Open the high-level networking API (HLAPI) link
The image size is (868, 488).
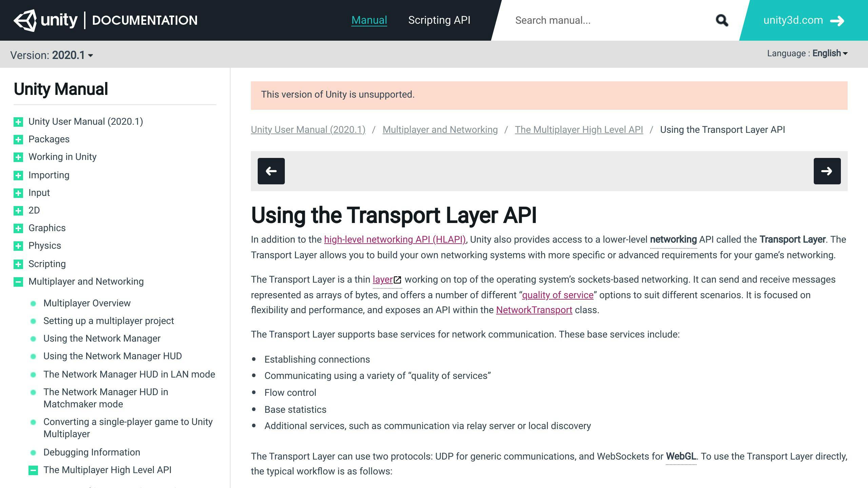(394, 239)
